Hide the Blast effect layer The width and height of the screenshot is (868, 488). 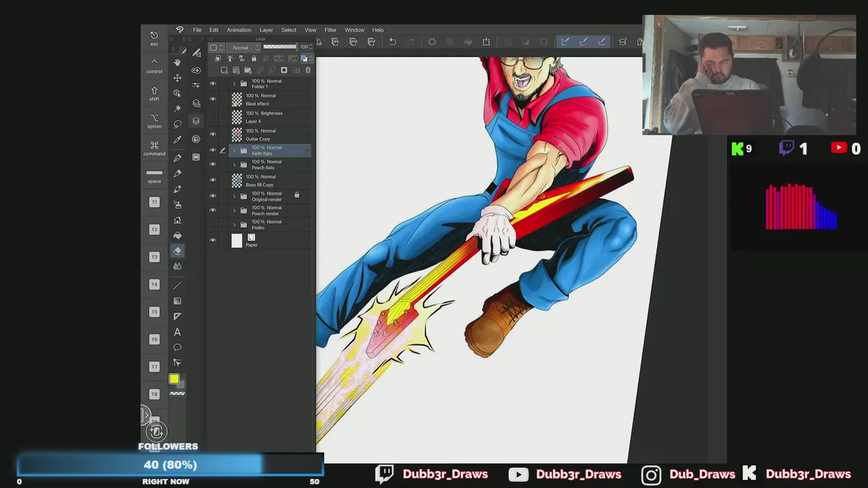click(213, 100)
